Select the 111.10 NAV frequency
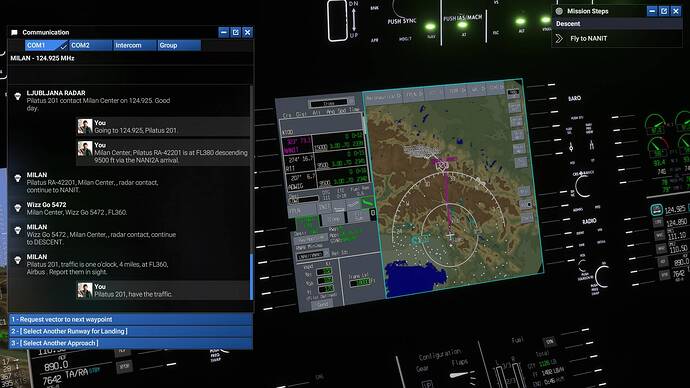Screen dimensions: 690x388 (677, 235)
